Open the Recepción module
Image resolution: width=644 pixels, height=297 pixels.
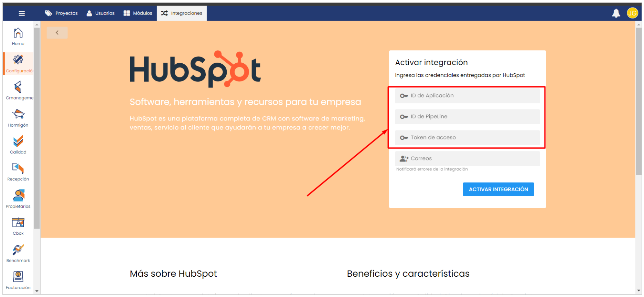coord(18,172)
